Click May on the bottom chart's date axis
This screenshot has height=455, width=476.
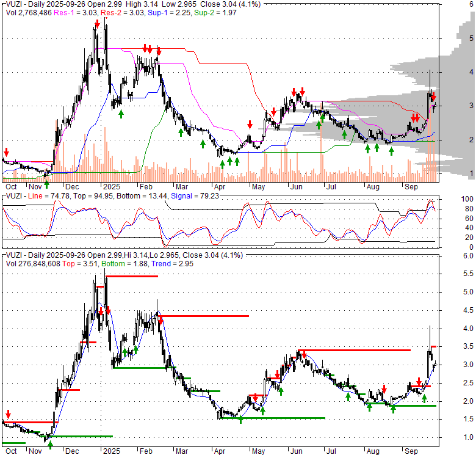pyautogui.click(x=258, y=451)
